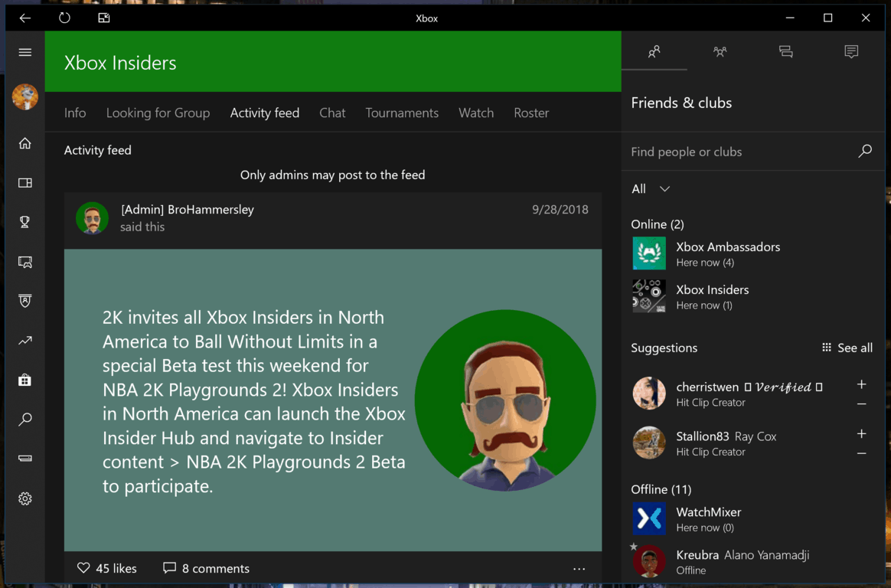Open the Messages panel icon
Viewport: 891px width, 588px height.
click(786, 52)
